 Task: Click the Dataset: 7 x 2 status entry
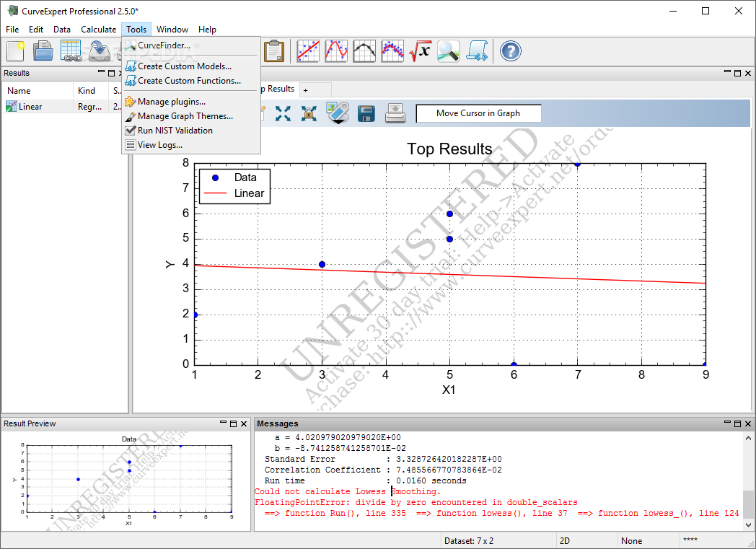click(469, 541)
